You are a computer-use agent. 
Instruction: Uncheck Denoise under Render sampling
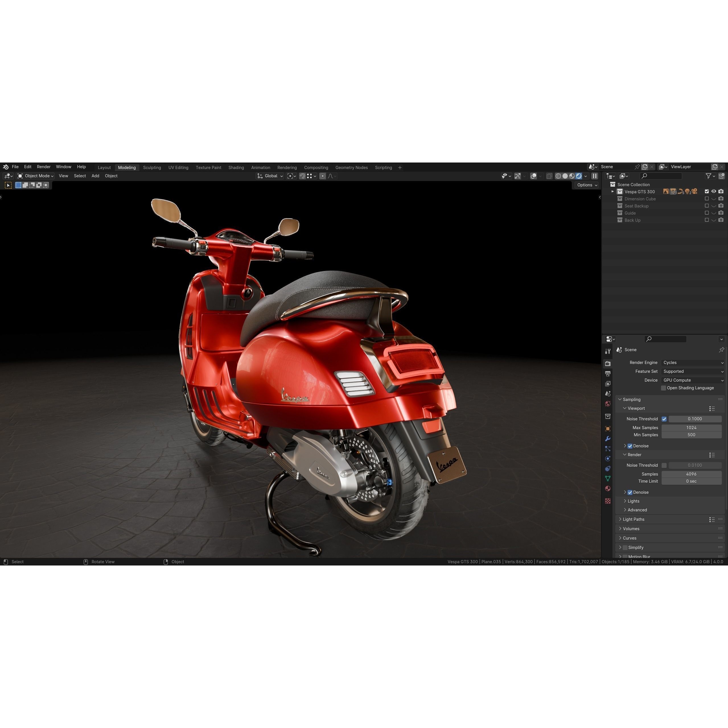(630, 492)
